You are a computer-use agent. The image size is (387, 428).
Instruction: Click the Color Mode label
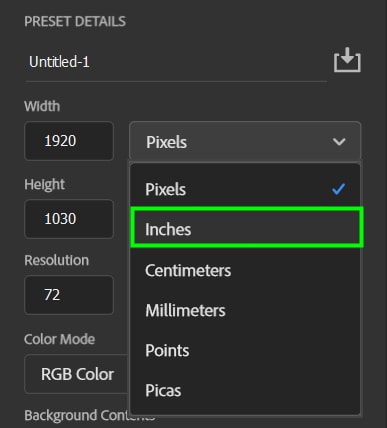click(60, 339)
